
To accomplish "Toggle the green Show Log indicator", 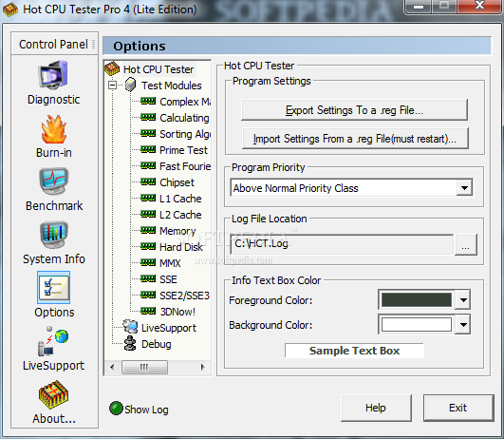I will [x=116, y=409].
